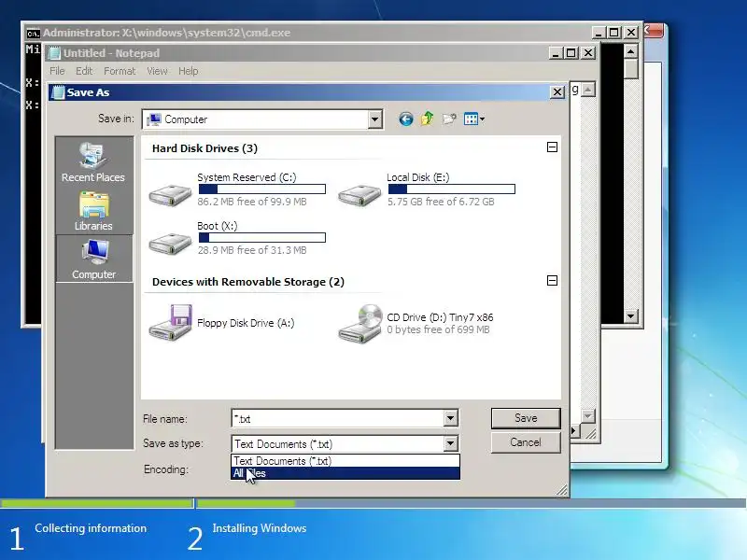Image resolution: width=747 pixels, height=560 pixels.
Task: Maximize the Notepad window
Action: [x=571, y=53]
